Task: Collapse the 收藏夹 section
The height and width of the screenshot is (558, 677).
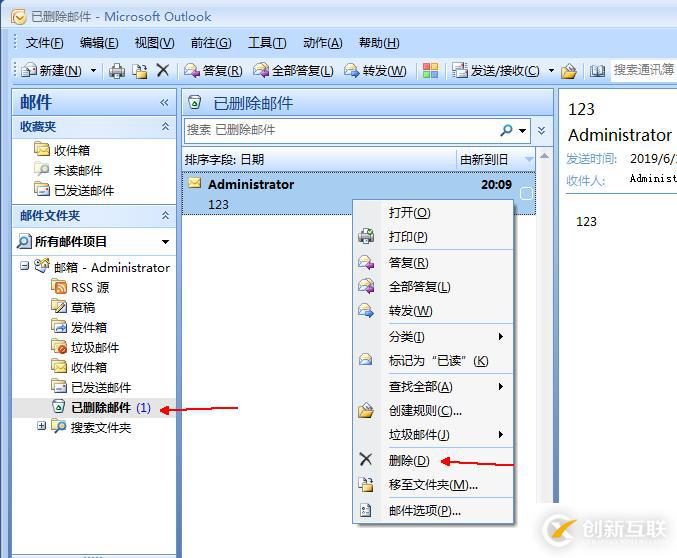Action: tap(165, 127)
